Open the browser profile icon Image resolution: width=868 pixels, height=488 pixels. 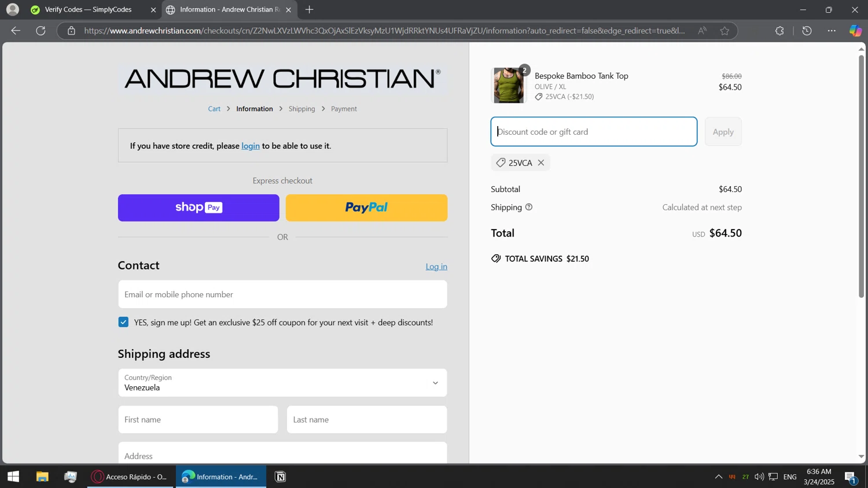pyautogui.click(x=12, y=10)
